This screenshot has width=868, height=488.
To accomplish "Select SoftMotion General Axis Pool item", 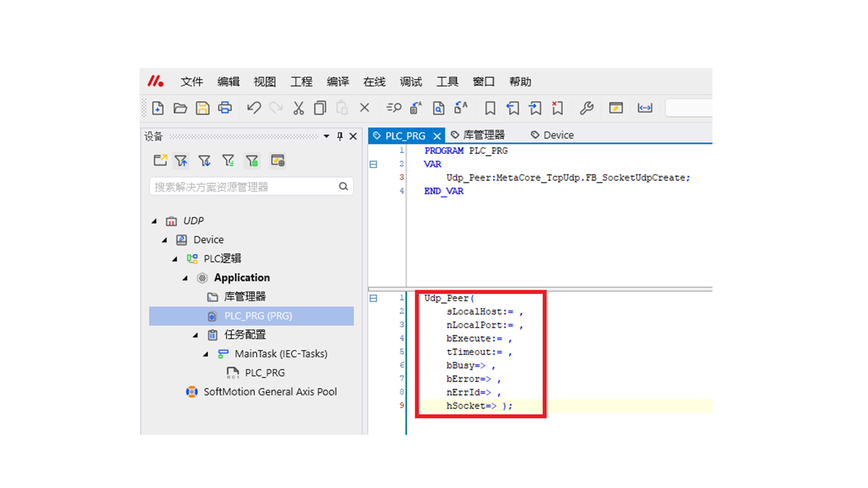I will (x=270, y=392).
